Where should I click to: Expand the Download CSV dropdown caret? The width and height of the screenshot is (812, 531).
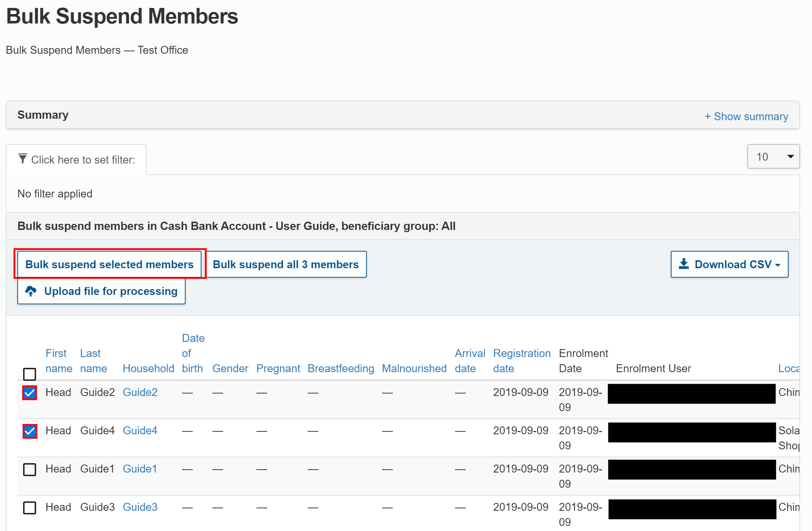pos(778,265)
